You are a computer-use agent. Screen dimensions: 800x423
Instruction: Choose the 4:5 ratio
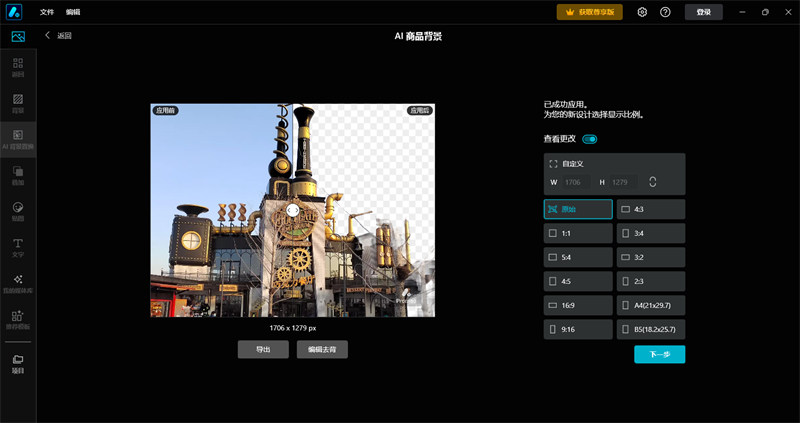578,281
